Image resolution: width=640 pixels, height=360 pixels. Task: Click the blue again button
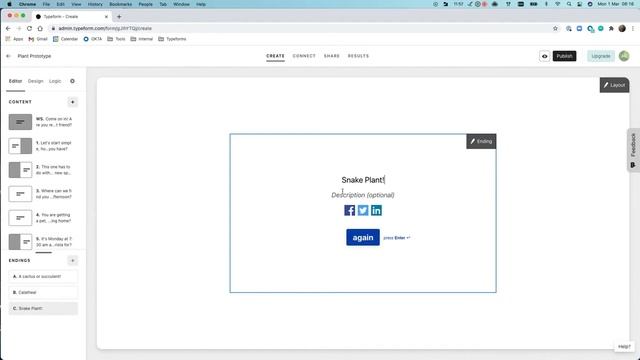tap(363, 238)
